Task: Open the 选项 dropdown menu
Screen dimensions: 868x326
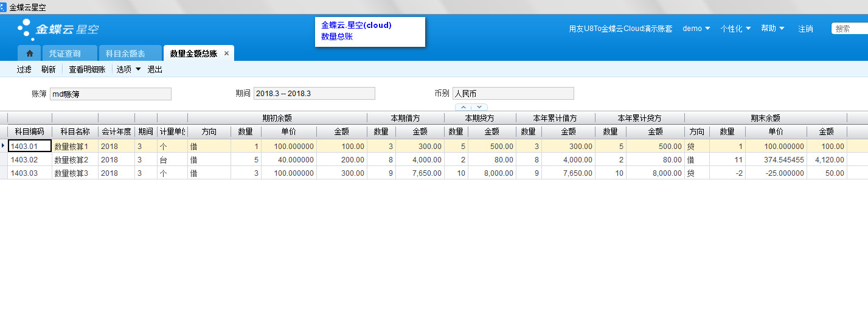Action: pyautogui.click(x=128, y=69)
